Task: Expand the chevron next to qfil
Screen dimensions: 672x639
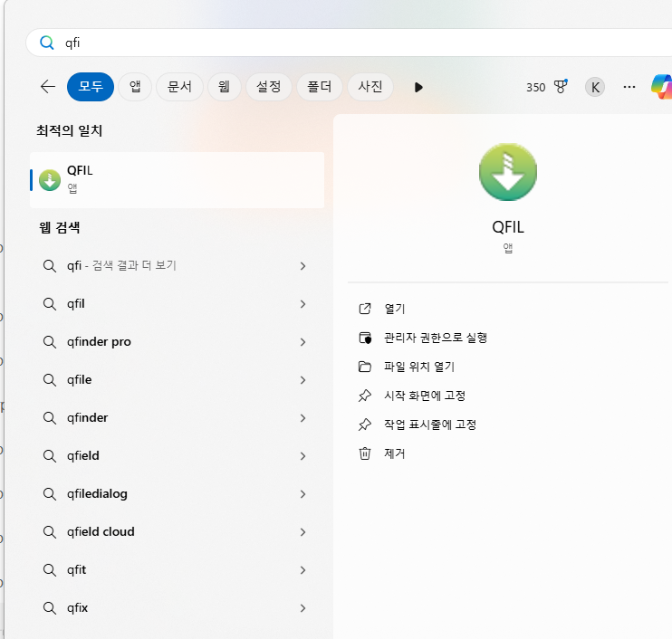Action: click(303, 304)
